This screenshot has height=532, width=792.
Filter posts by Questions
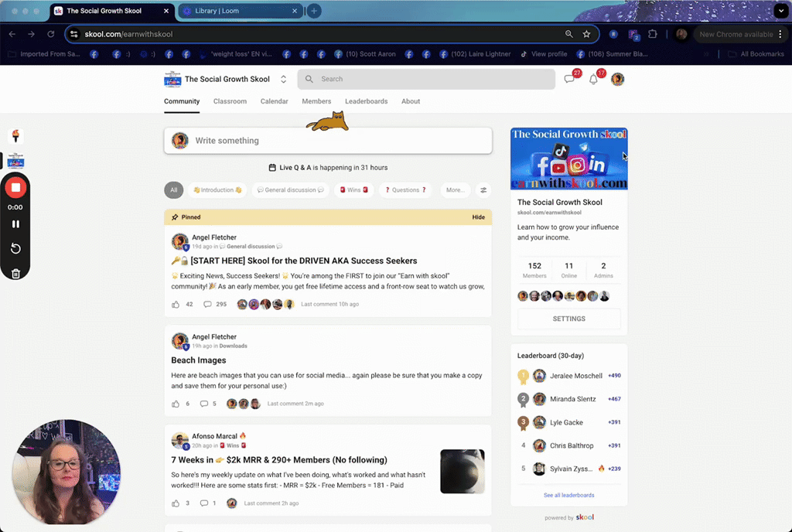405,190
